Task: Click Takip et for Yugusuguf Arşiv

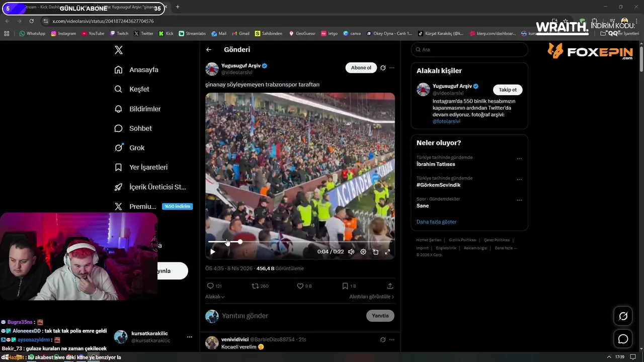Action: tap(508, 89)
